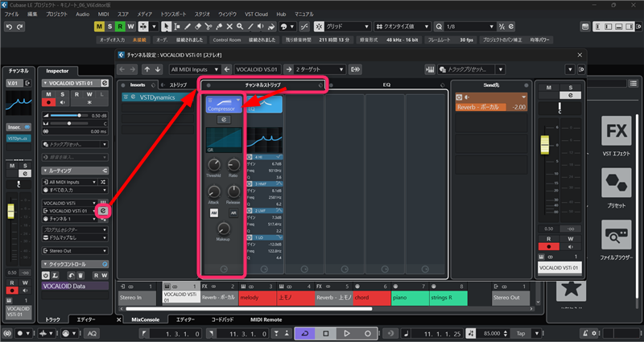Screen dimensions: 644x342
Task: Open the VST エフェクト FX tile
Action: coord(616,131)
